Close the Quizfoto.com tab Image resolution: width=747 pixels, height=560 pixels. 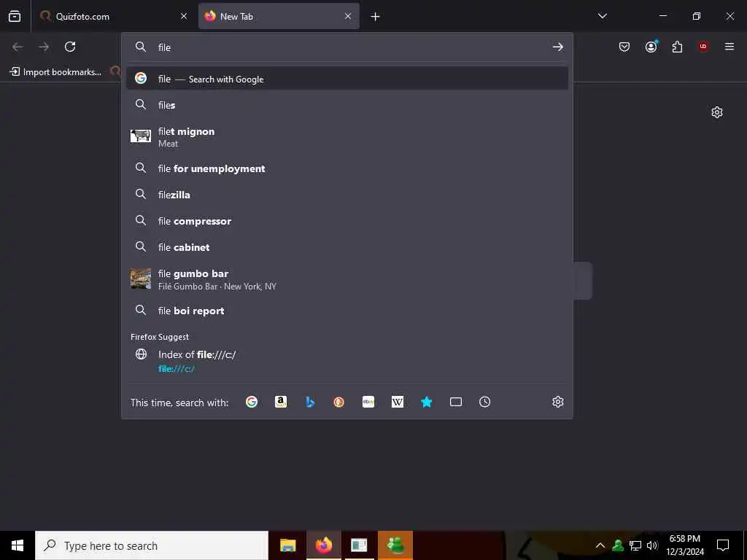[184, 17]
